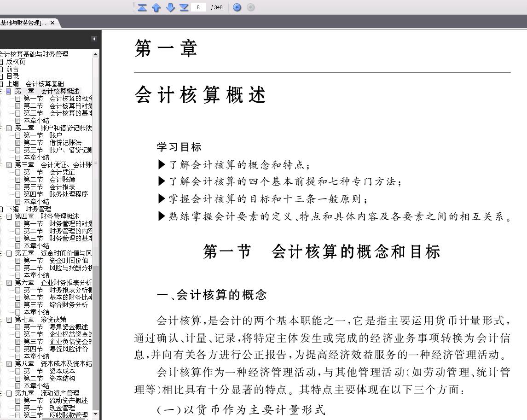Open bookmark 第三章 会计凭证、会计账
The image size is (527, 420).
53,165
